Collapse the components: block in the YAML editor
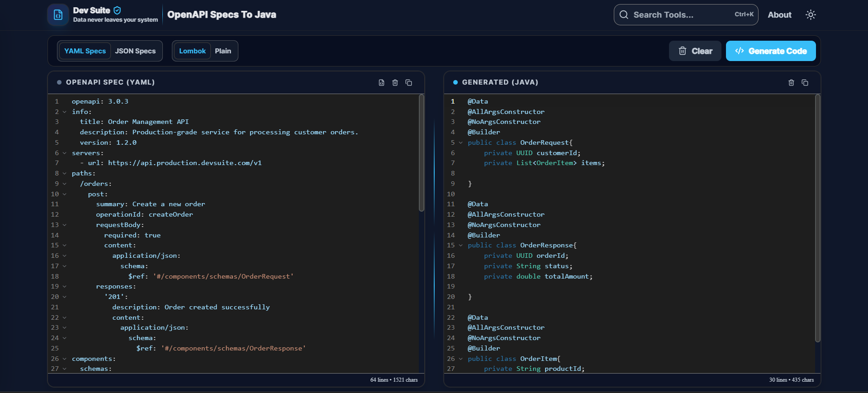Screen dimensions: 868x393 (x=65, y=359)
